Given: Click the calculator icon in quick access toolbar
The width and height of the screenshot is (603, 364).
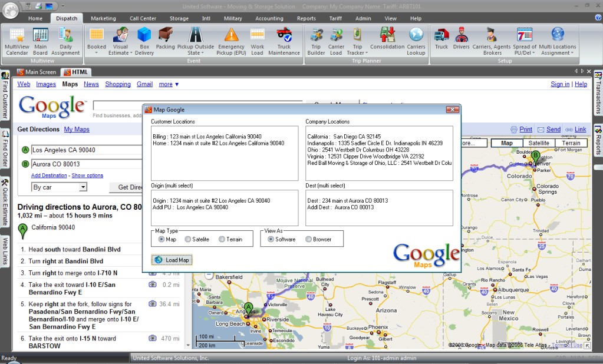Looking at the screenshot, I should pyautogui.click(x=28, y=6).
